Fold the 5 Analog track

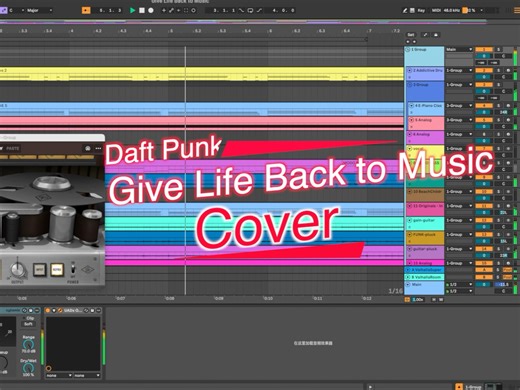pyautogui.click(x=412, y=120)
